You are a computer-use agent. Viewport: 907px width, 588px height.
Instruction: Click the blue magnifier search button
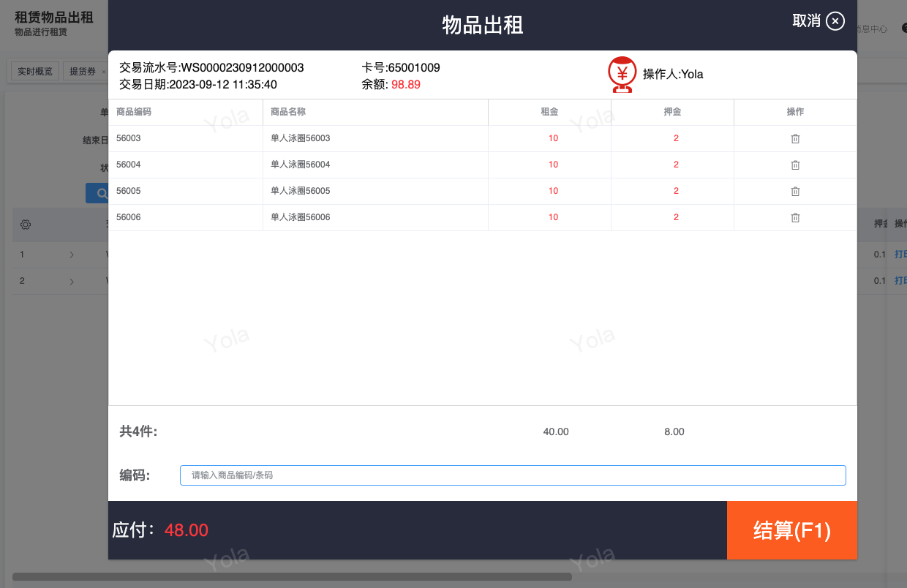[x=97, y=193]
